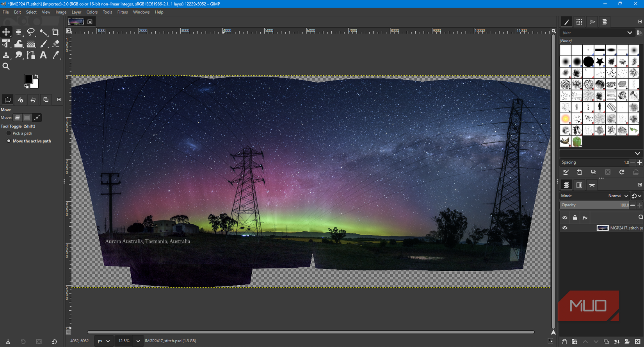The width and height of the screenshot is (644, 347).
Task: Choose the Pick a path option
Action: 19,133
